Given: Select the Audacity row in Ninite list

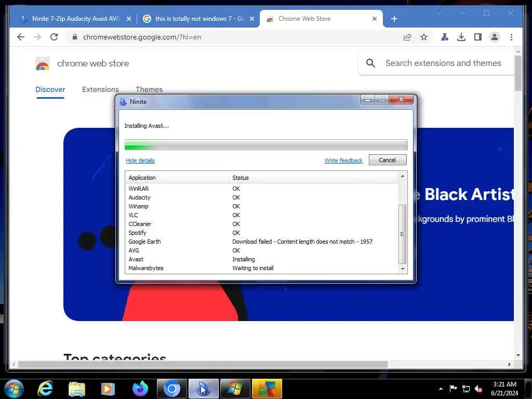Looking at the screenshot, I should coord(261,197).
